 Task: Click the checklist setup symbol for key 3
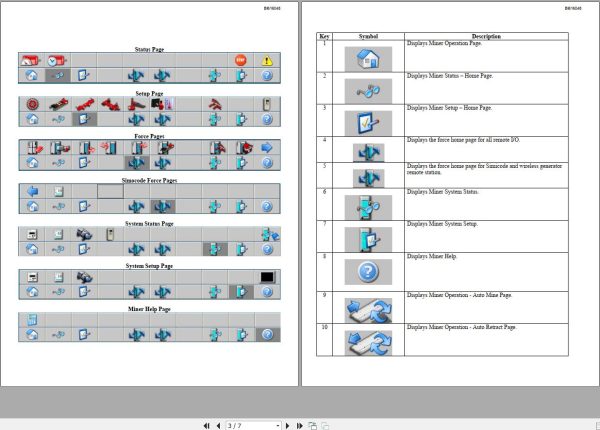(368, 123)
